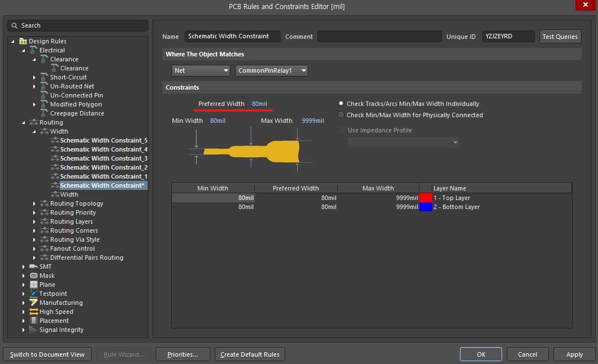
Task: Expand the Routing Topology tree node
Action: pos(34,204)
